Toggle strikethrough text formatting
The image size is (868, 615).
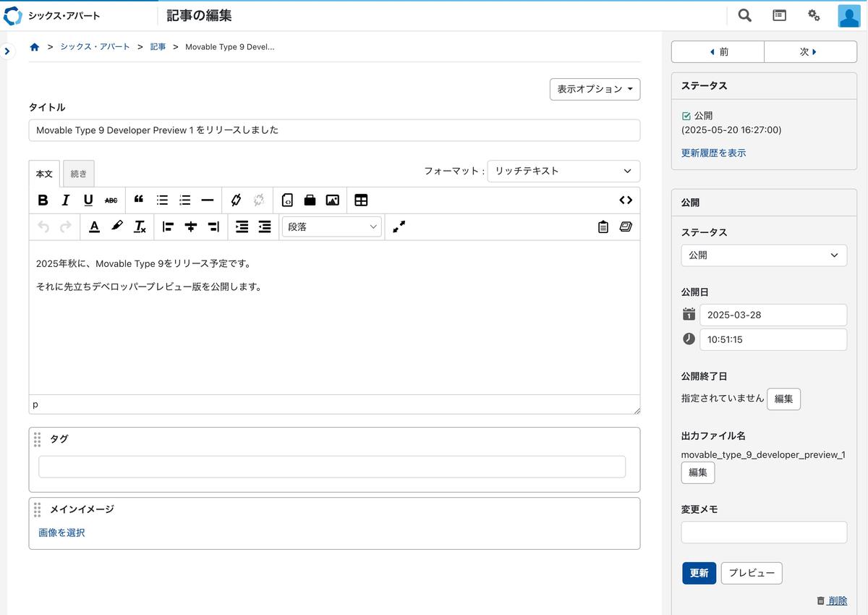tap(111, 200)
